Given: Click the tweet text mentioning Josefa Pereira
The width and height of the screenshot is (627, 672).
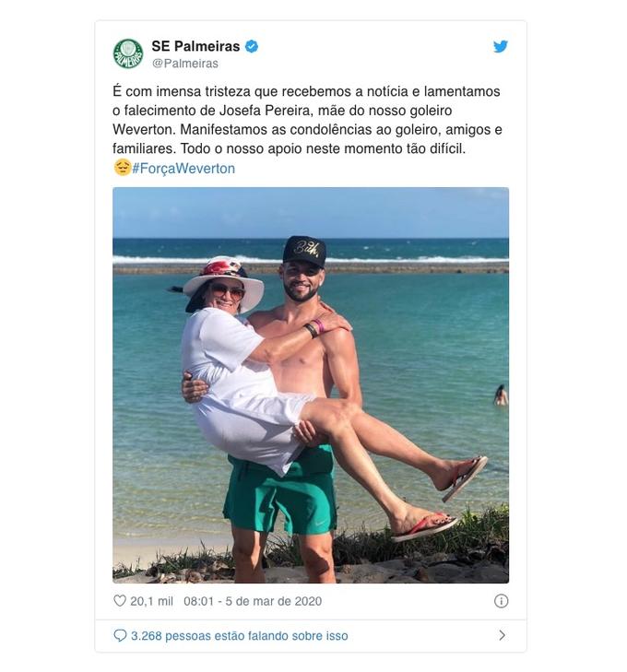Looking at the screenshot, I should [307, 120].
